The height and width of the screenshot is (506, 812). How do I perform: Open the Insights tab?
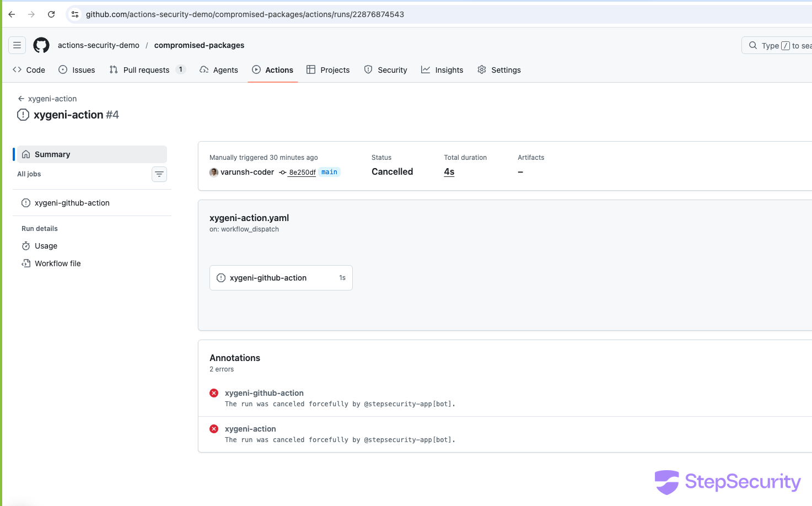coord(442,70)
